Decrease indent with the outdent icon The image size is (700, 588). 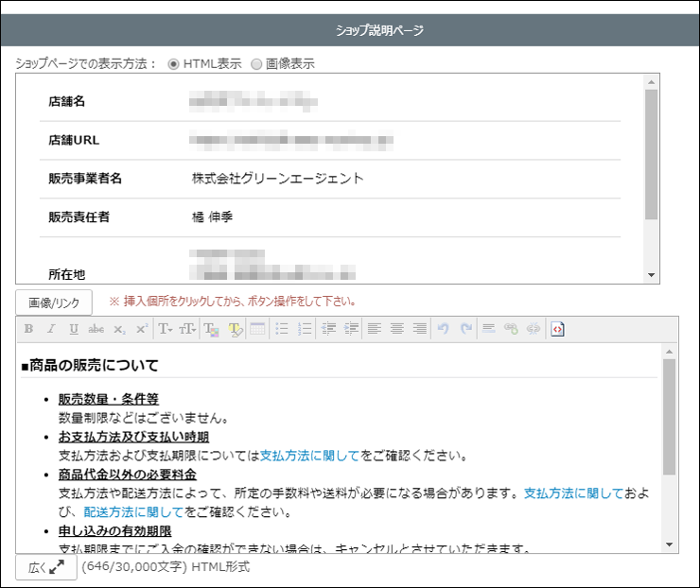pyautogui.click(x=328, y=329)
